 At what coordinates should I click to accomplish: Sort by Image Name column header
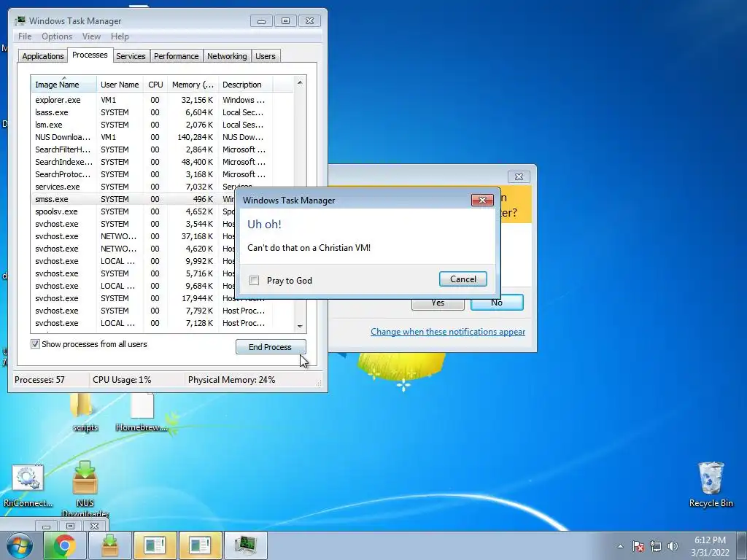(64, 85)
